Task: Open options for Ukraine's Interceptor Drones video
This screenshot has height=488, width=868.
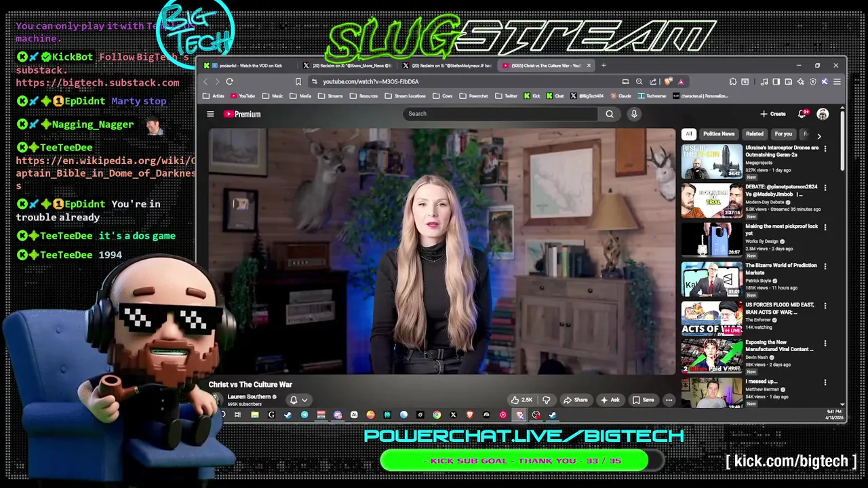Action: pos(825,148)
